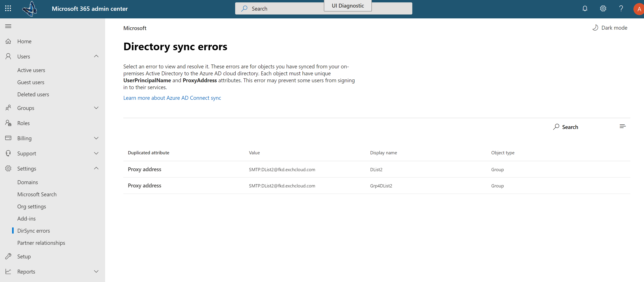Expand the Settings section chevron
644x282 pixels.
click(96, 168)
